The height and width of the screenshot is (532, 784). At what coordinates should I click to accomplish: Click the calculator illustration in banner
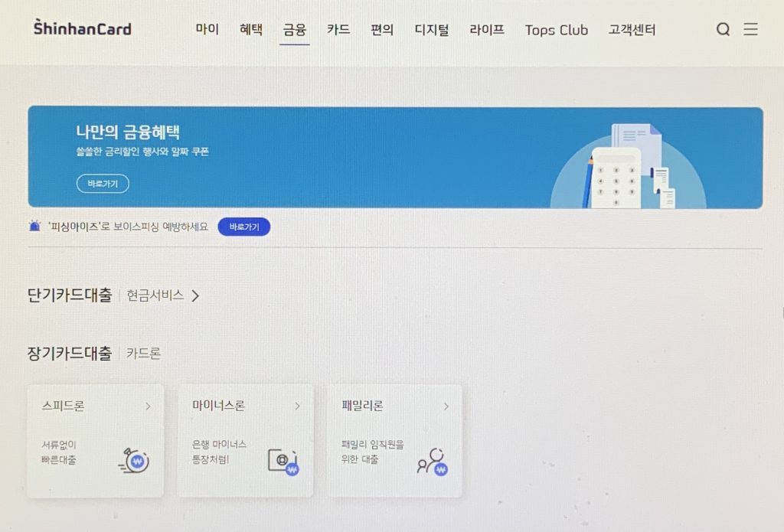point(616,178)
